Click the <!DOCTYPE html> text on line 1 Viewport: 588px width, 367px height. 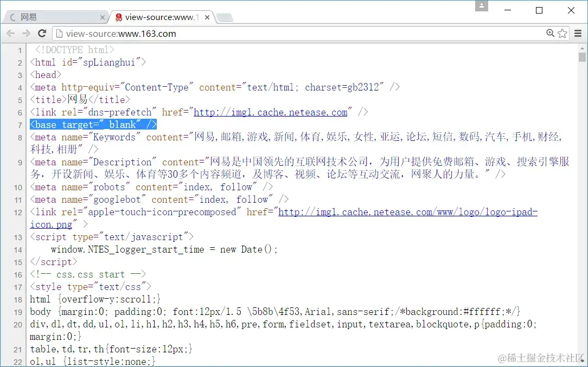(x=75, y=50)
